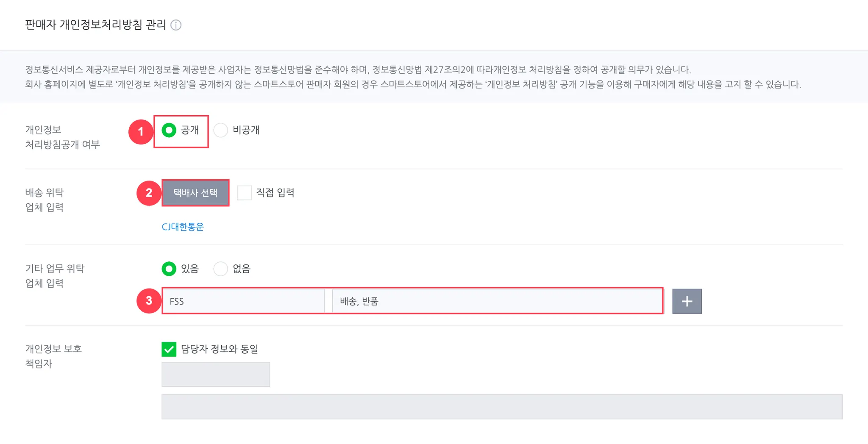Click the 개인정보 처리방침공개 여부 label
Screen dimensions: 868x444
point(62,137)
